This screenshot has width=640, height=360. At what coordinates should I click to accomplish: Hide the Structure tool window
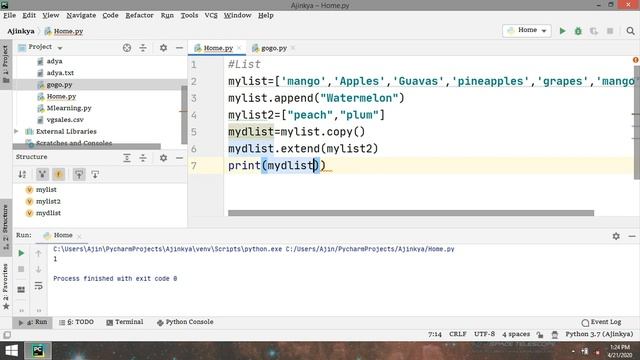pyautogui.click(x=179, y=158)
